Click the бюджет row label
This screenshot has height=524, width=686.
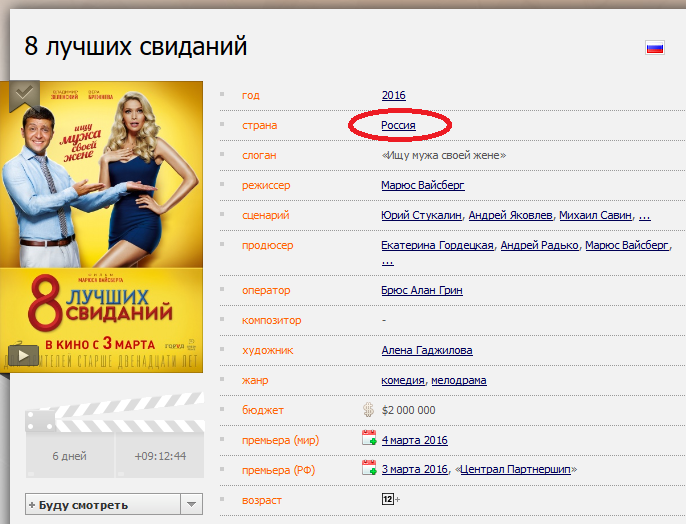tap(263, 410)
